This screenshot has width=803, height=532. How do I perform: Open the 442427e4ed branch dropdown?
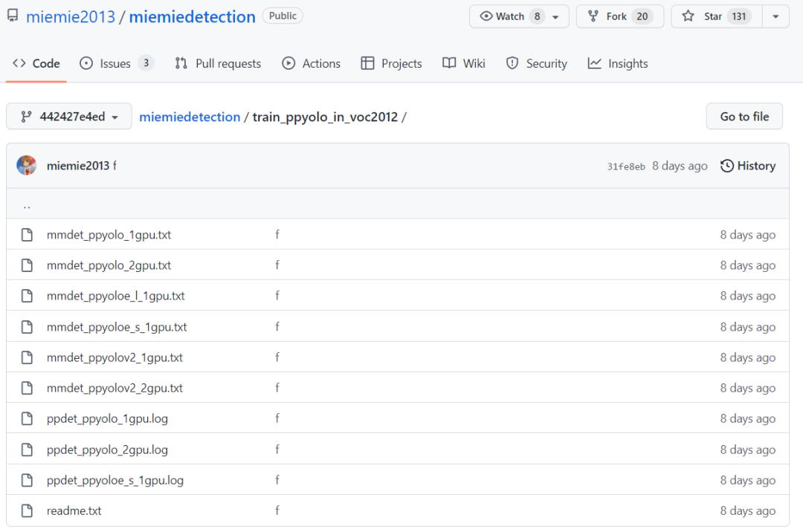69,117
